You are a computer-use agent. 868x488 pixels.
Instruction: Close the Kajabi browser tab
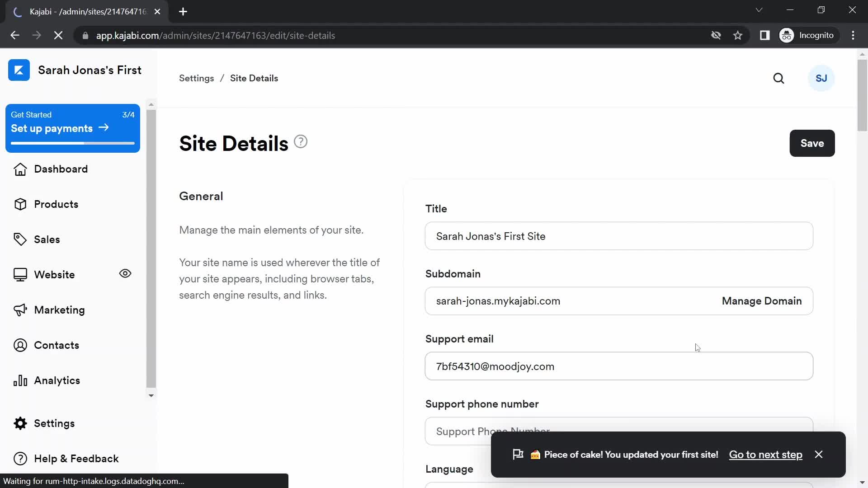[x=157, y=12]
